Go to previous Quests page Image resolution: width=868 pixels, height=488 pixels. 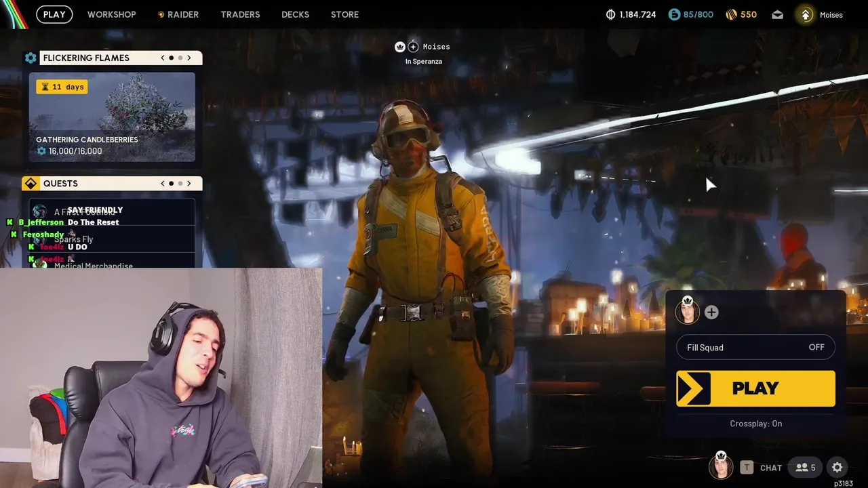coord(163,184)
